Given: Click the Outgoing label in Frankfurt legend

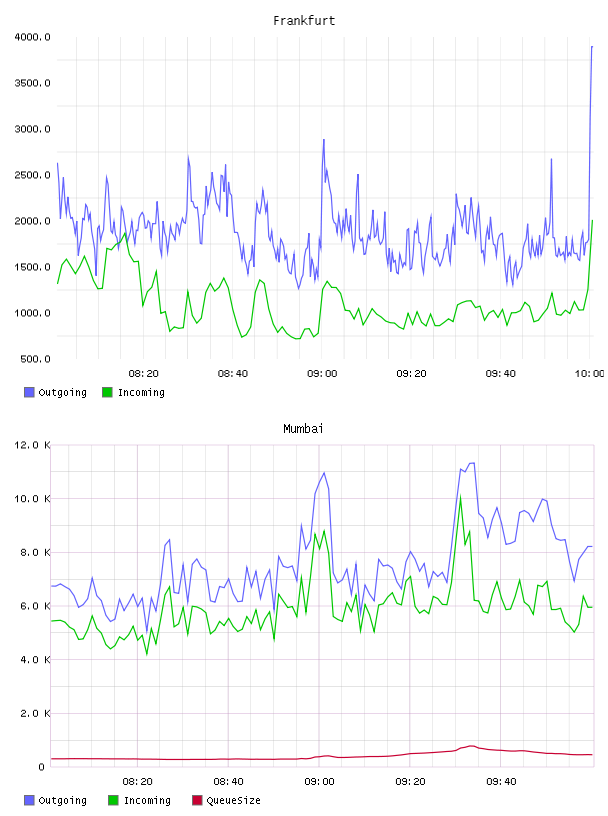Looking at the screenshot, I should point(62,393).
